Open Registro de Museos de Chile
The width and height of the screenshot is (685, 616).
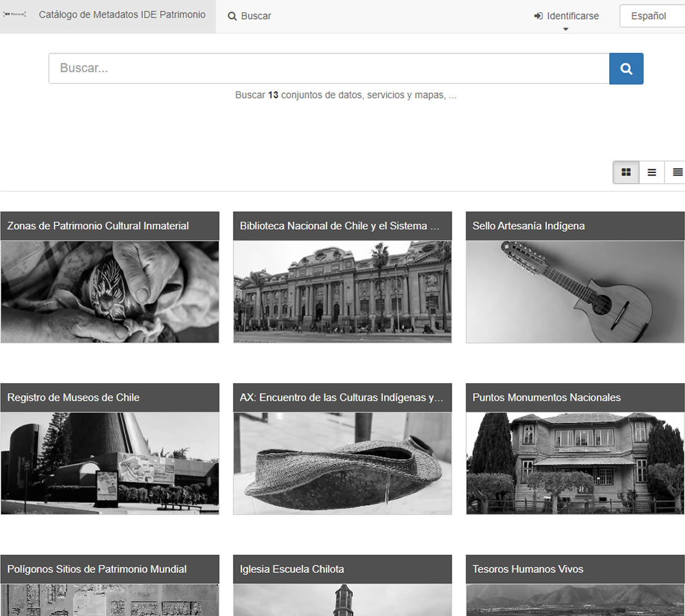point(73,398)
